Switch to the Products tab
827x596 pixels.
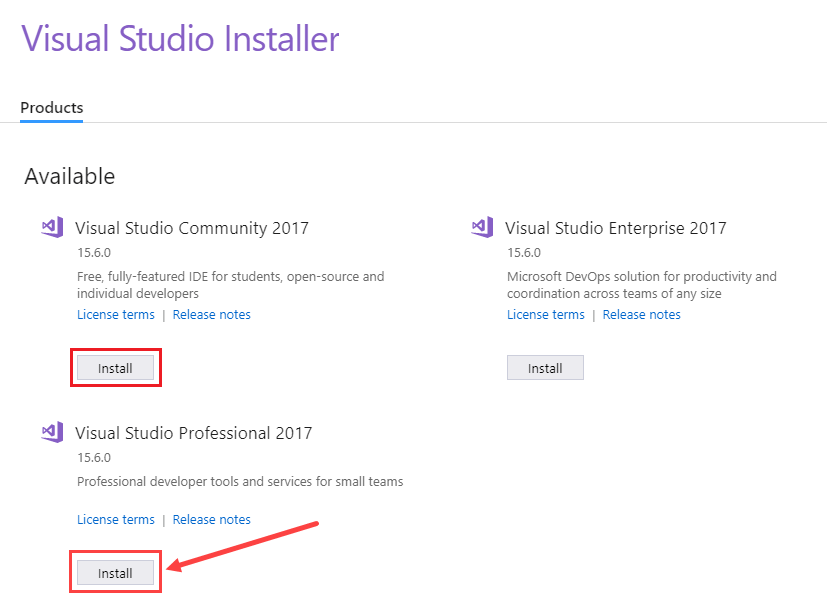52,108
